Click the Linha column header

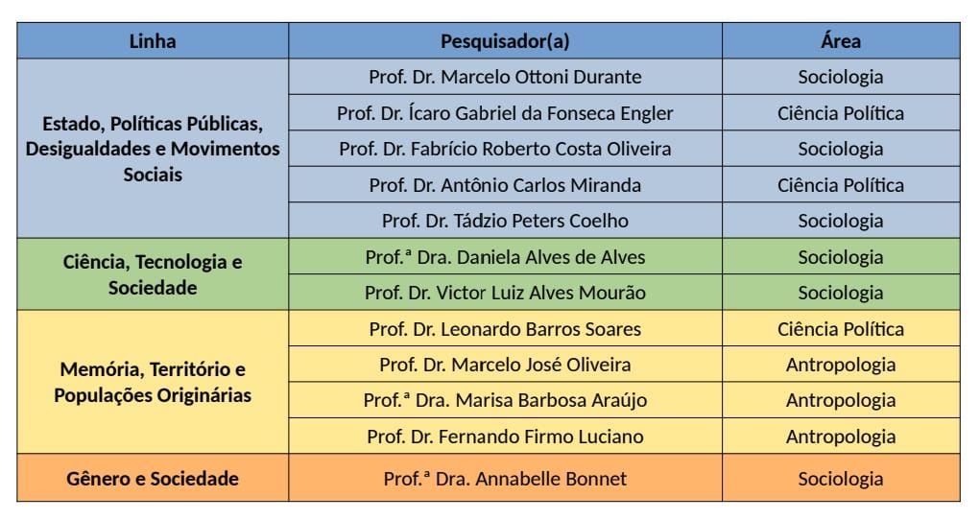coord(153,41)
